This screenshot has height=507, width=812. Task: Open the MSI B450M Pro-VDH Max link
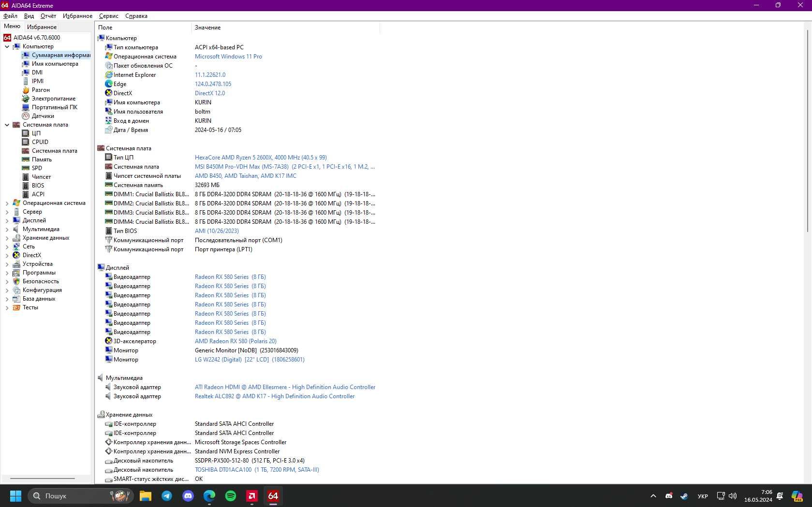(284, 167)
